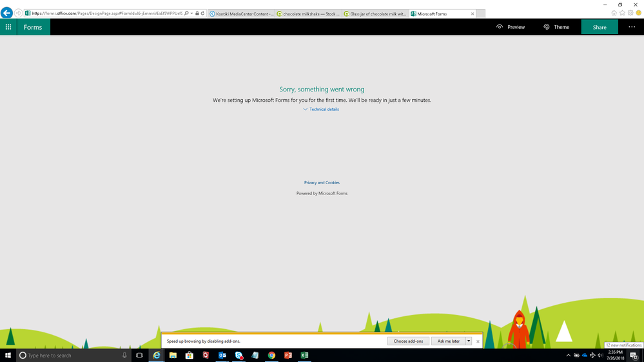
Task: Open the Ask me later dropdown arrow
Action: [x=469, y=341]
